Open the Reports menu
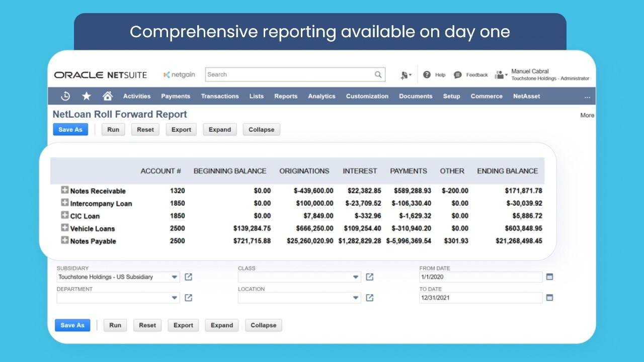 286,96
